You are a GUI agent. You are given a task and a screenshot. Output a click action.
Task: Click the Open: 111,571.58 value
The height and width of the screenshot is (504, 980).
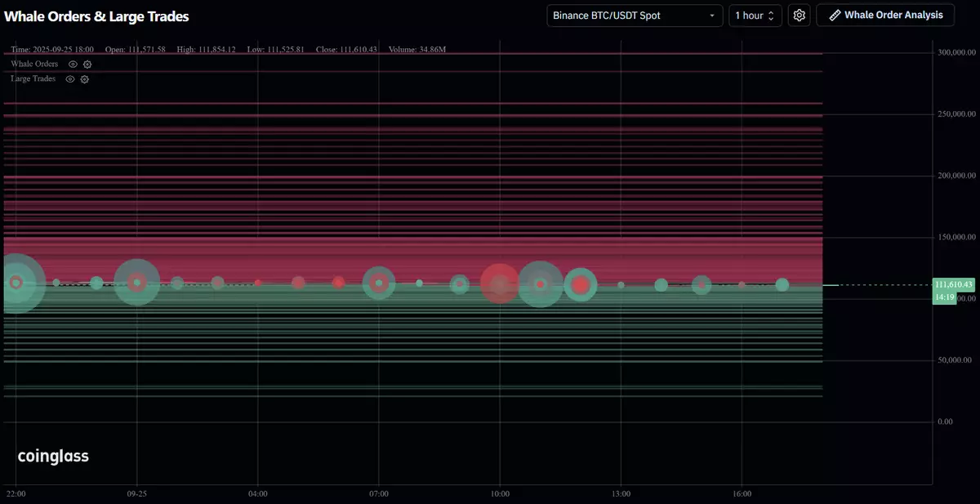136,50
